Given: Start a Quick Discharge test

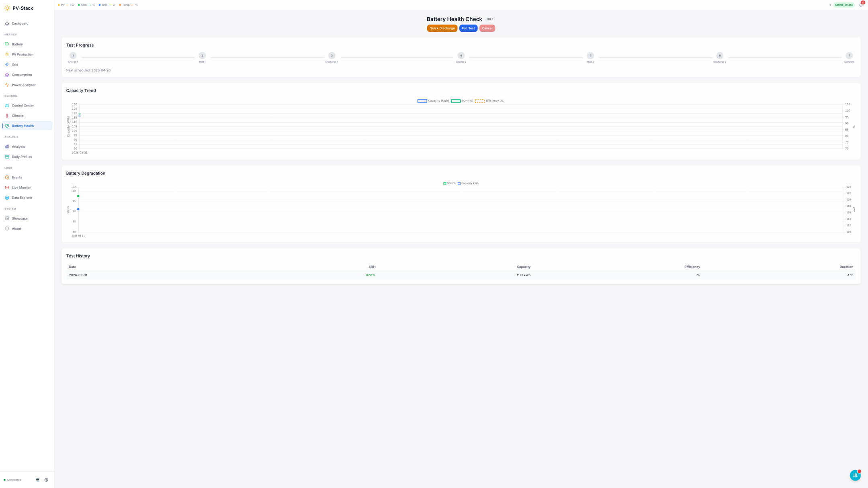Looking at the screenshot, I should click(442, 28).
